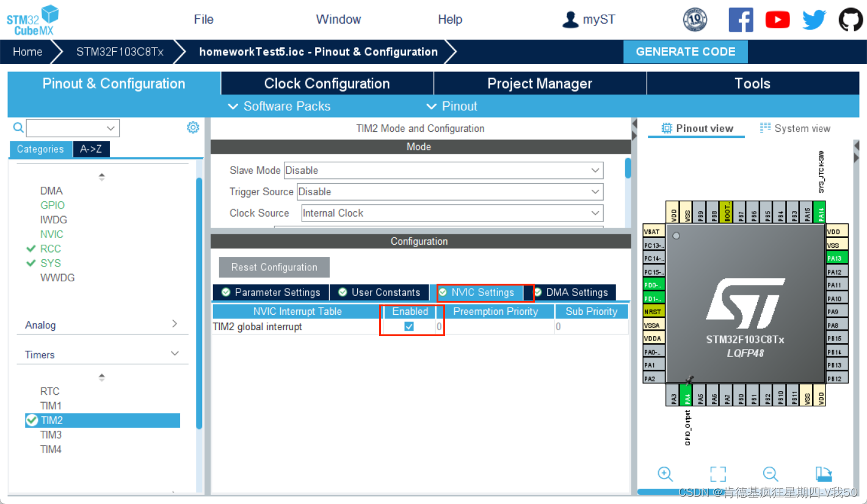Switch to System view
The image size is (867, 504).
[795, 128]
